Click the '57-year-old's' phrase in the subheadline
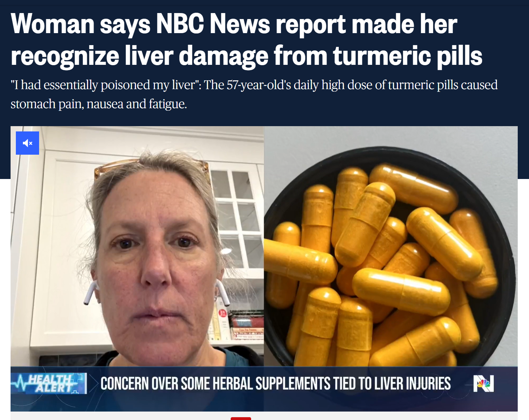This screenshot has height=420, width=529. coord(259,85)
